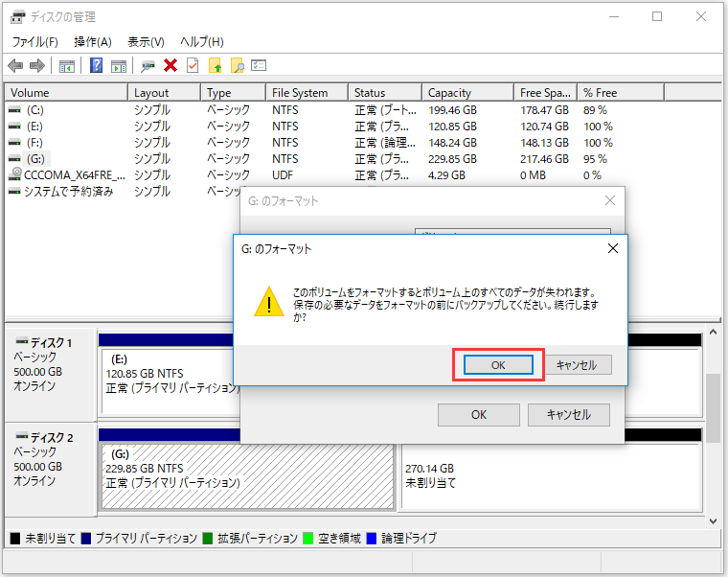The height and width of the screenshot is (577, 728).
Task: Click the disc icon of CCCOMA_X64FRE
Action: coord(15,174)
